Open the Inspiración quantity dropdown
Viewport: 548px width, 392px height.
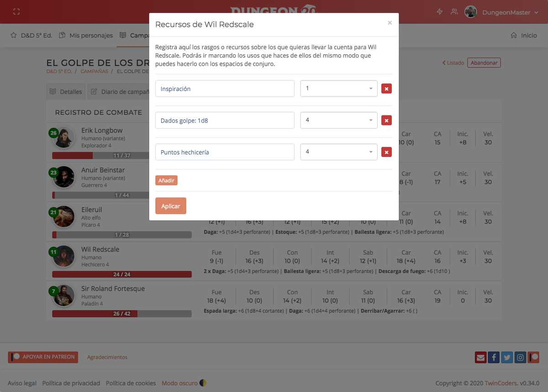339,89
